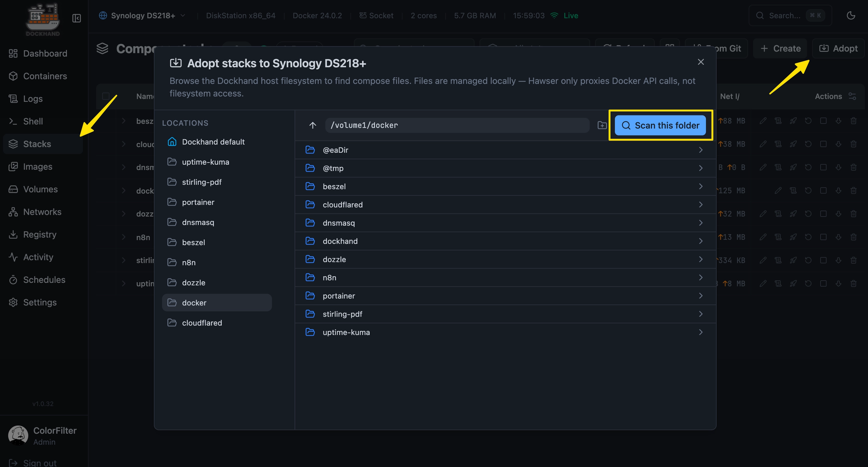Open the beszel folder in the file list
Screen dimensions: 868x467
(x=505, y=186)
